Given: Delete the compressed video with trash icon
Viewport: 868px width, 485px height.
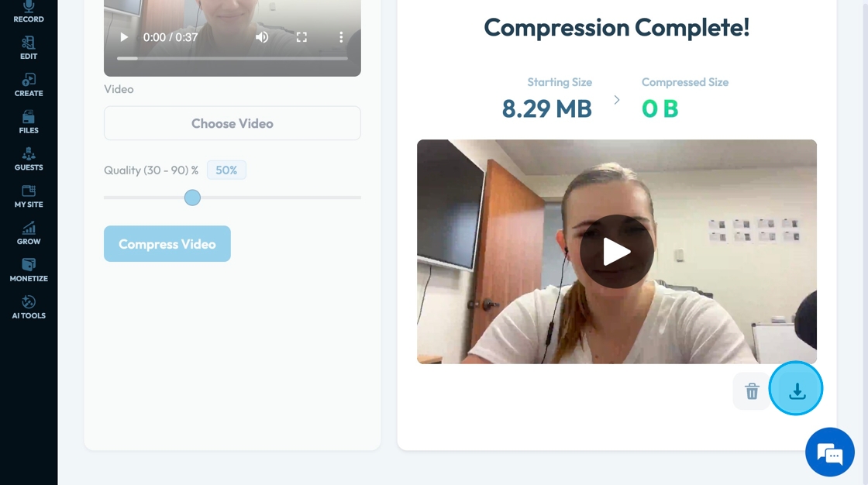Looking at the screenshot, I should tap(751, 391).
